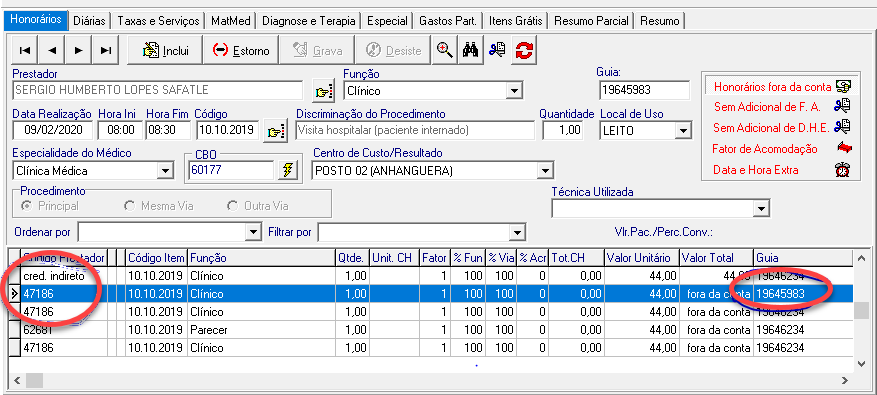The height and width of the screenshot is (395, 877).
Task: Click the CBO lightning bolt button
Action: coord(289,171)
